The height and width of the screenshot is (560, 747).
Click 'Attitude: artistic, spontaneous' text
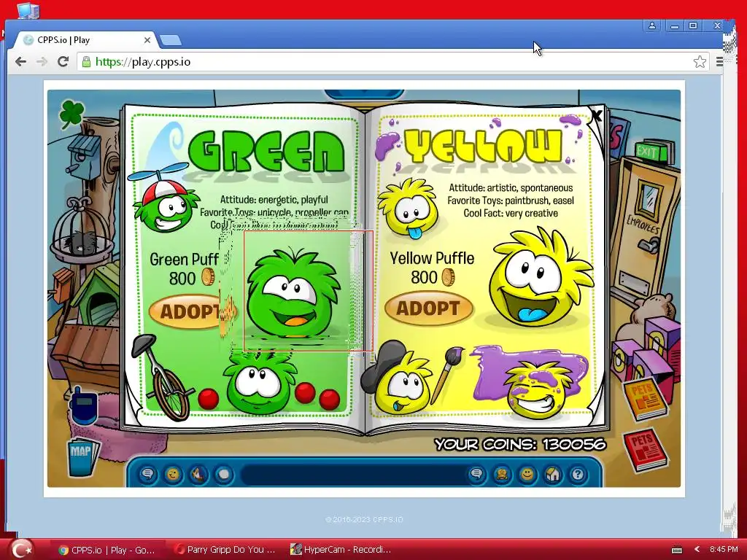pyautogui.click(x=511, y=187)
